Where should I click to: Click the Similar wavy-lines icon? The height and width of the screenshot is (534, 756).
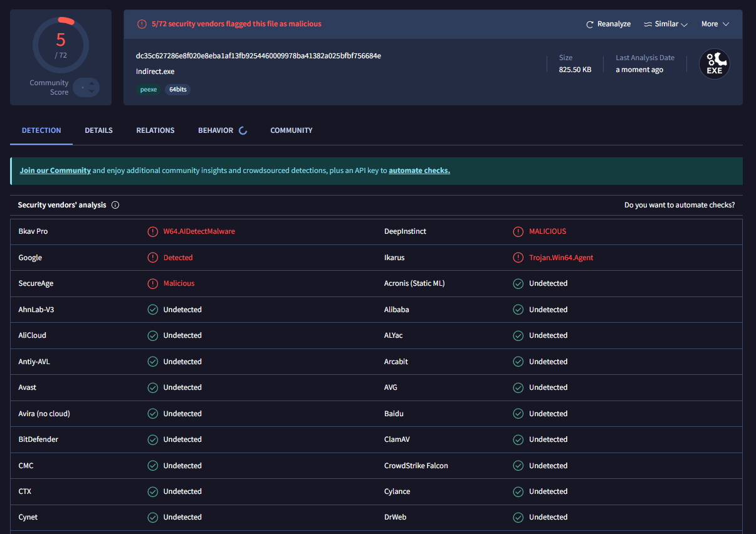tap(648, 24)
